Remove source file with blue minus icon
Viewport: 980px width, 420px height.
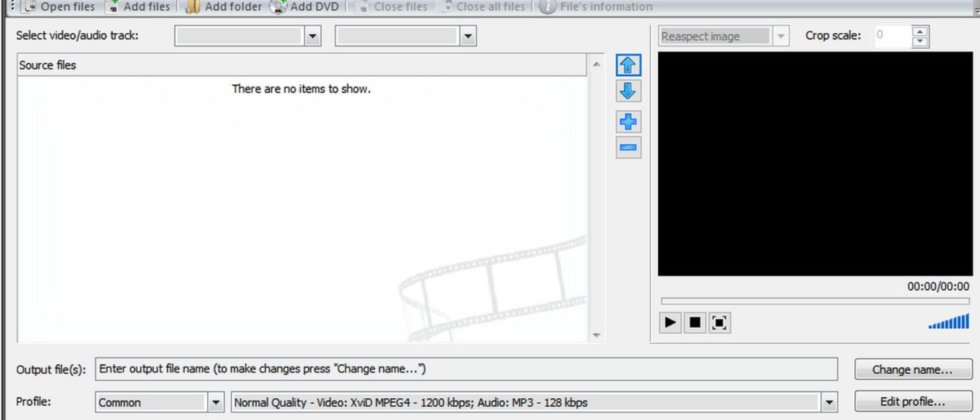click(x=628, y=147)
